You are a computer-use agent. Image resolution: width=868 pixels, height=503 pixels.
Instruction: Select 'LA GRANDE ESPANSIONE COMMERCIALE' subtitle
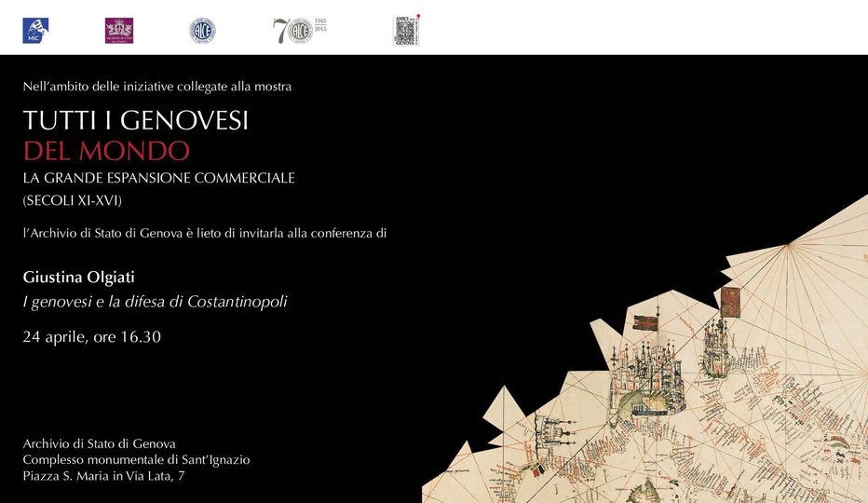159,178
